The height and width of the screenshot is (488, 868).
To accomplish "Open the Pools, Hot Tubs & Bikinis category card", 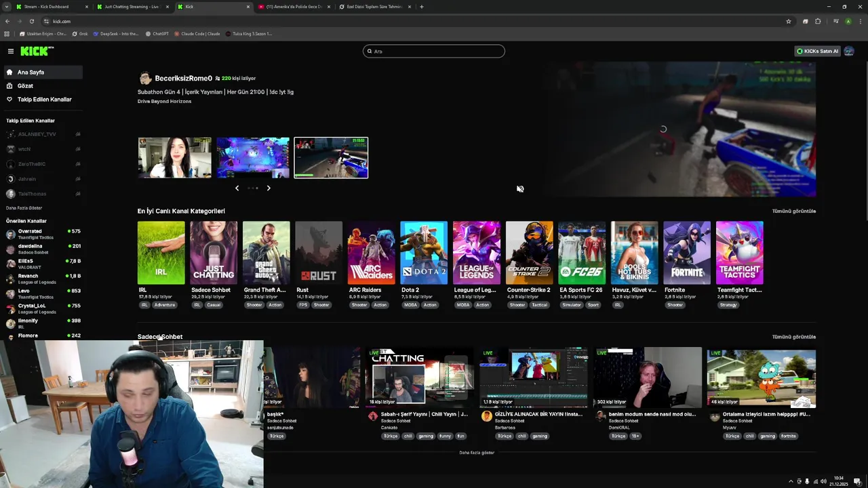I will 635,253.
